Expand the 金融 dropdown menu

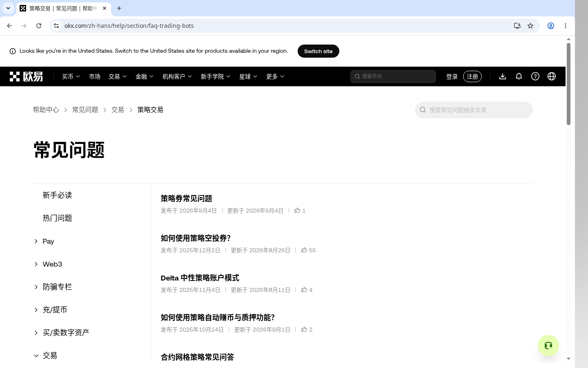(145, 76)
